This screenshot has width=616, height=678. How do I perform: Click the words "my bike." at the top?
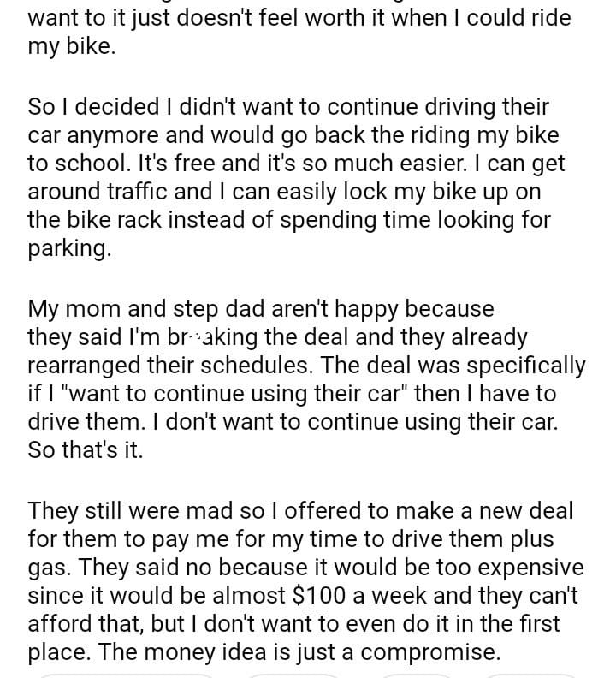pos(69,46)
